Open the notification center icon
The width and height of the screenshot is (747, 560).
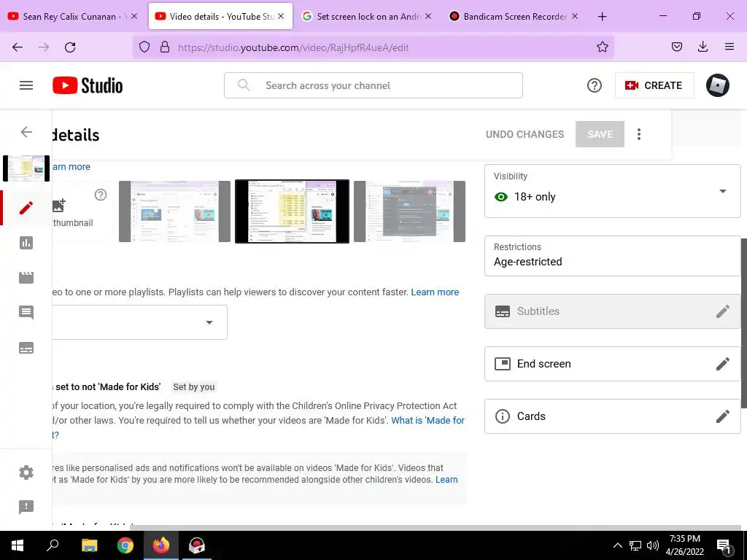[724, 546]
